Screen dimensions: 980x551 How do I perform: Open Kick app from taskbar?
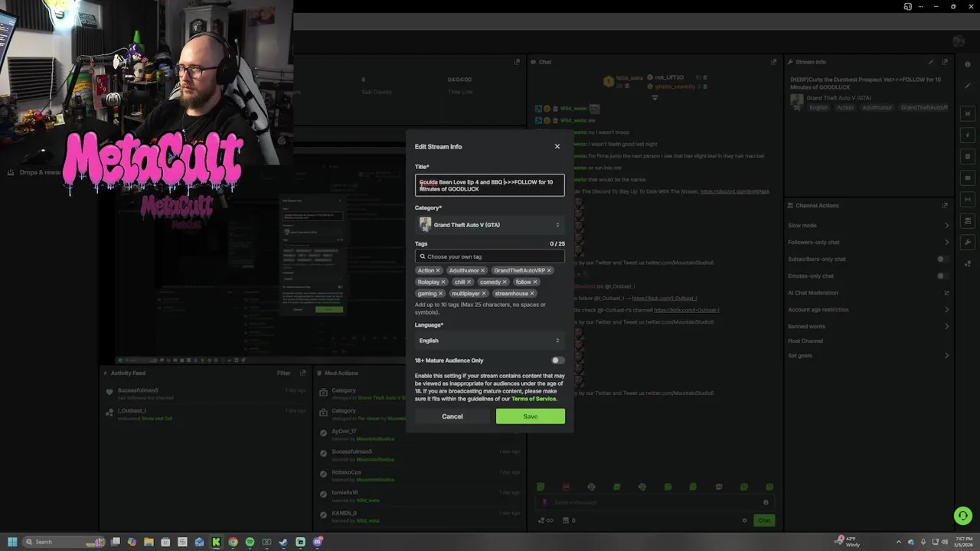point(216,542)
